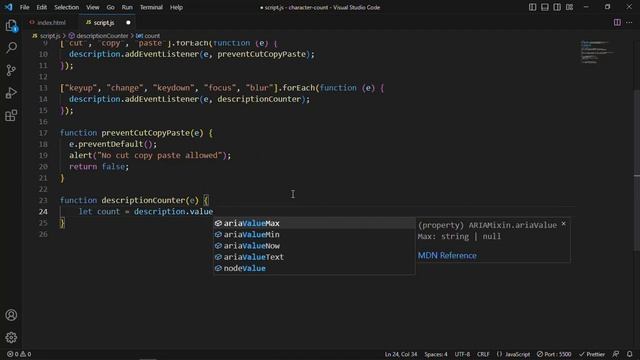The width and height of the screenshot is (640, 360).
Task: Split the editor right icon
Action: 617,22
